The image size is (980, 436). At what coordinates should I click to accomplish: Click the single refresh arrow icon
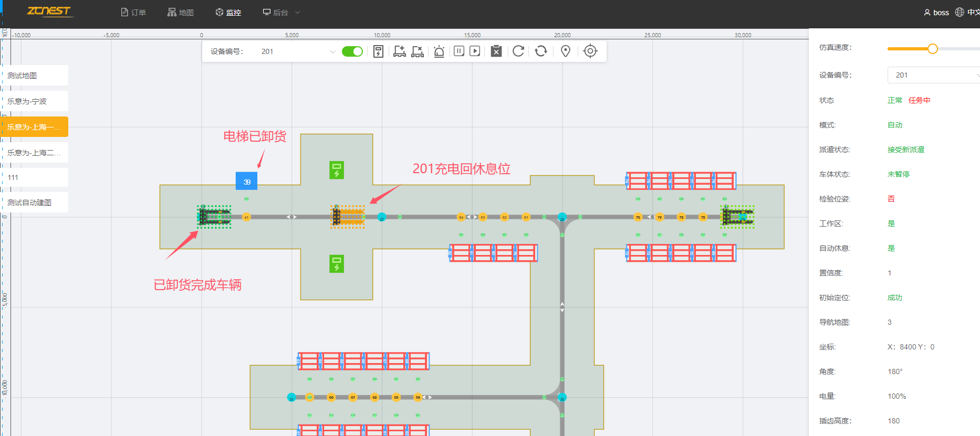tap(518, 51)
